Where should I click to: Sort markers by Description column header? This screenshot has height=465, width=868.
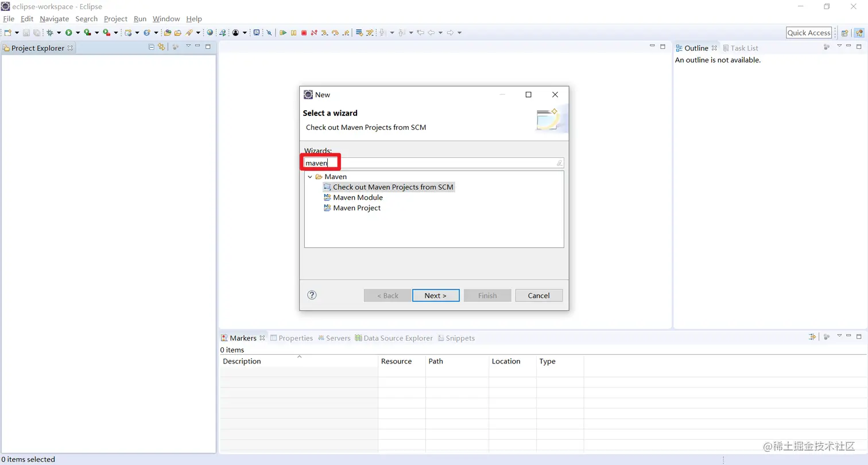pos(299,361)
